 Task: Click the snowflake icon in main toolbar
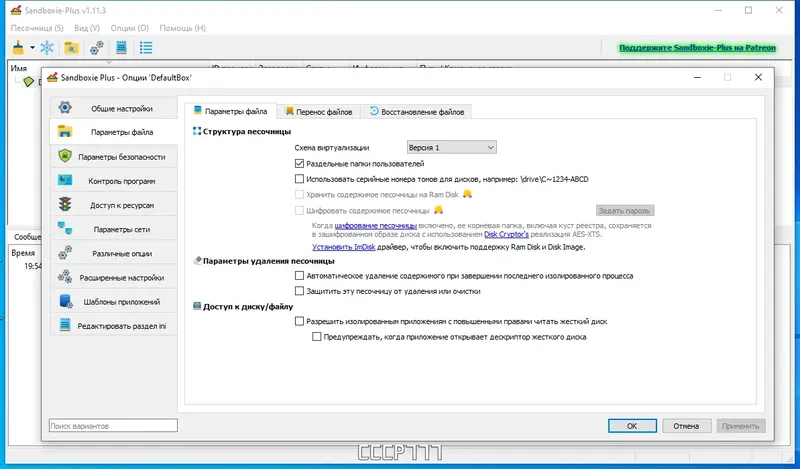[47, 47]
